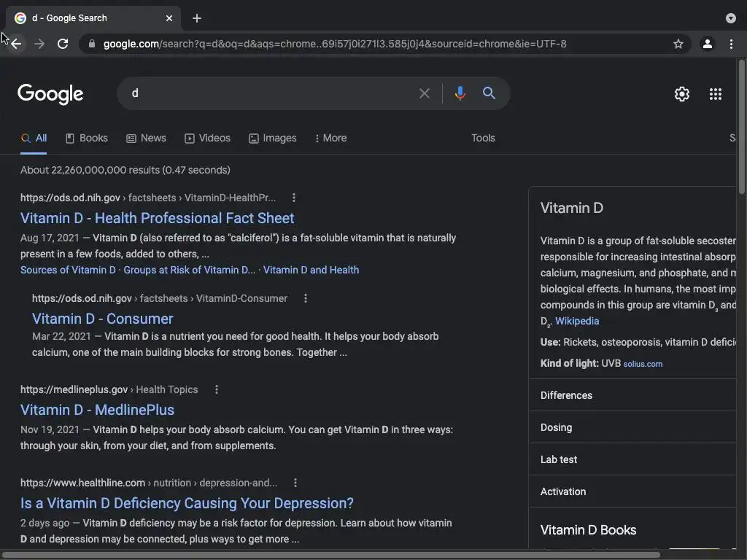Viewport: 747px width, 560px height.
Task: Switch to the Images tab
Action: click(273, 138)
